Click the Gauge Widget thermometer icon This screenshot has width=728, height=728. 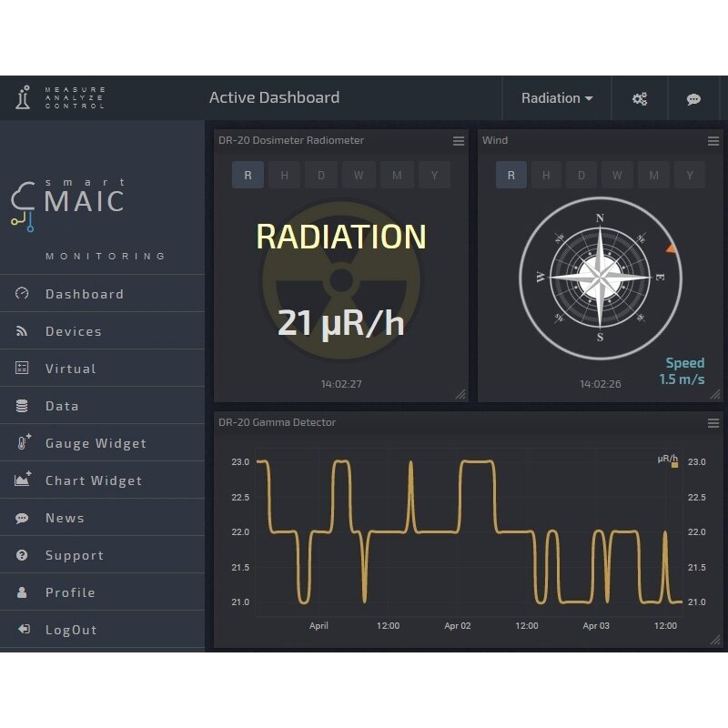pyautogui.click(x=24, y=442)
